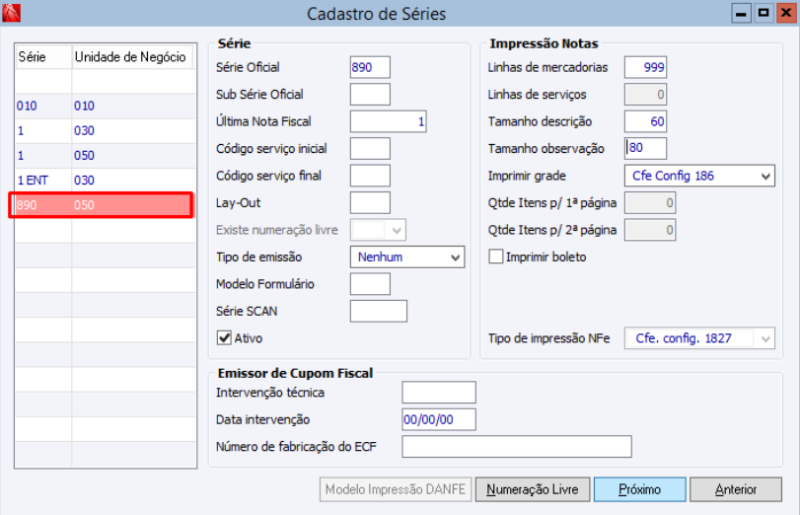Focus the Série Oficial field

pos(370,67)
